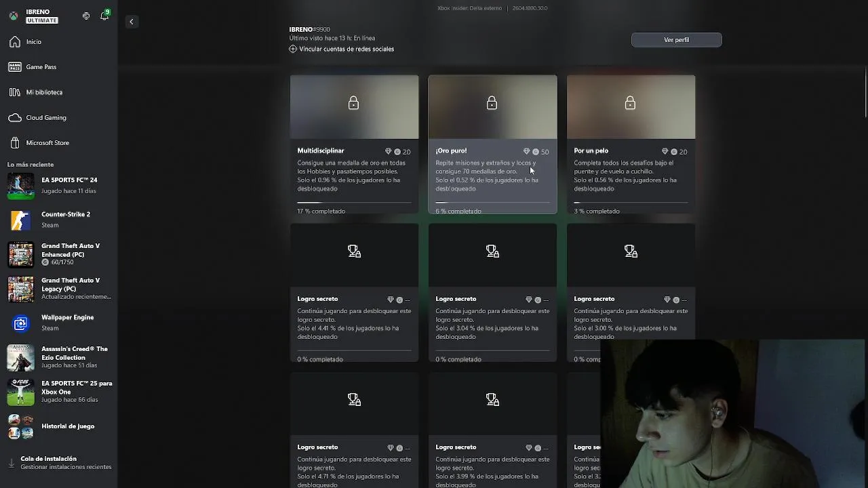
Task: Open Grand Theft Auto V Enhanced thumbnail
Action: (x=20, y=254)
